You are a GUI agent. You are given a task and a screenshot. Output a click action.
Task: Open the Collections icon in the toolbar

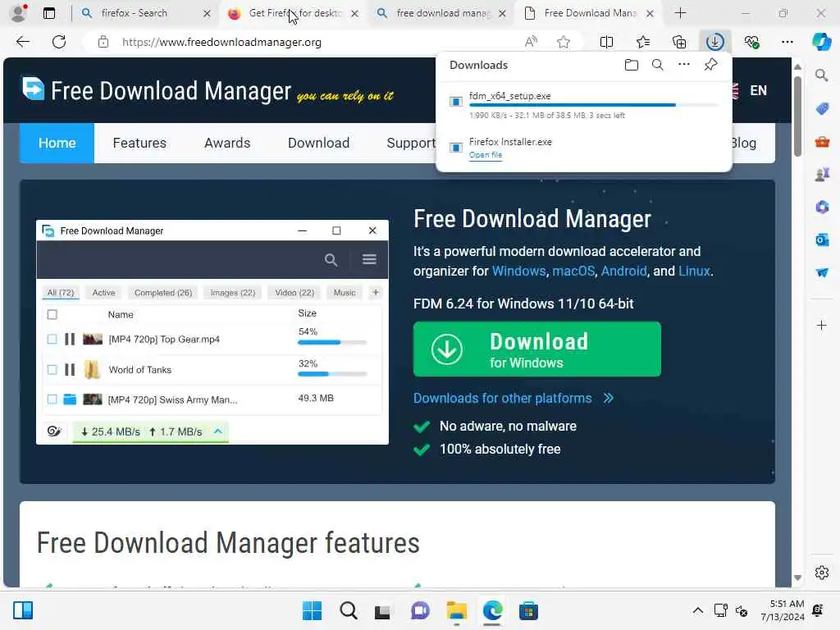click(679, 42)
